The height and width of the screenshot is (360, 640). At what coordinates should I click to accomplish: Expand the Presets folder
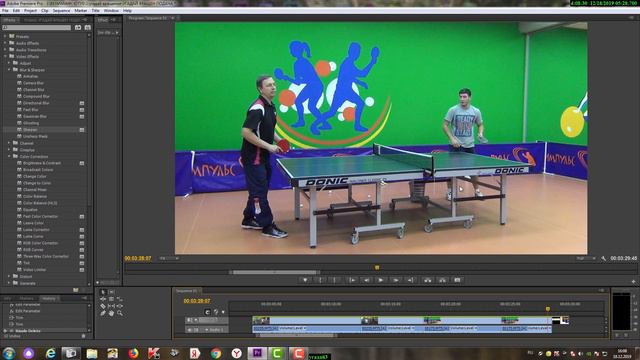tap(5, 36)
